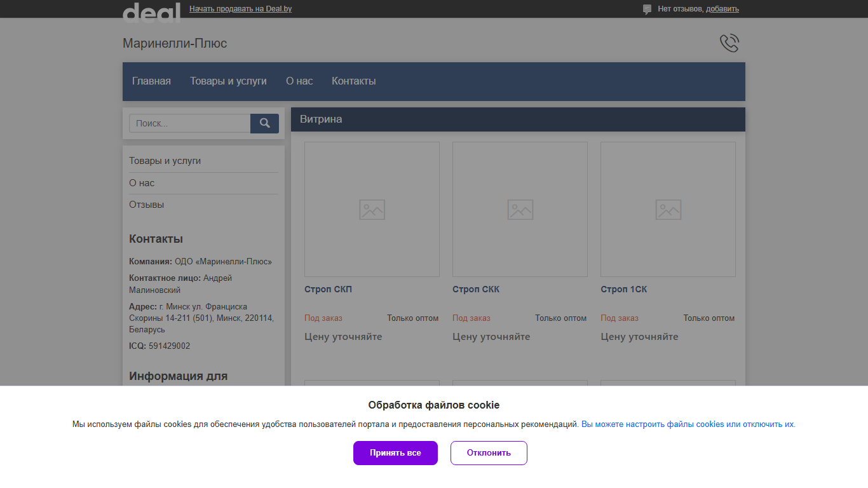Click the reviews speech bubble icon
Viewport: 868px width, 488px height.
[647, 10]
